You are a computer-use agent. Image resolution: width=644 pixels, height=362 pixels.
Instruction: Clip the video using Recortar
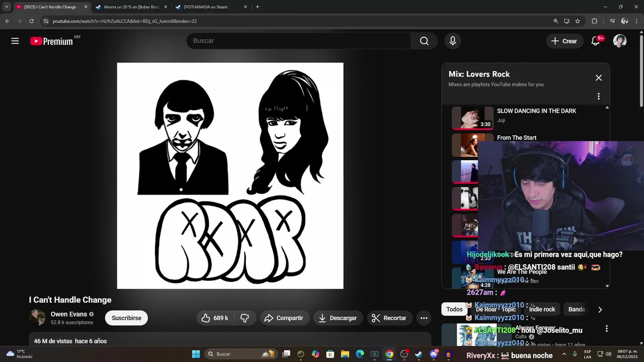[x=389, y=318]
